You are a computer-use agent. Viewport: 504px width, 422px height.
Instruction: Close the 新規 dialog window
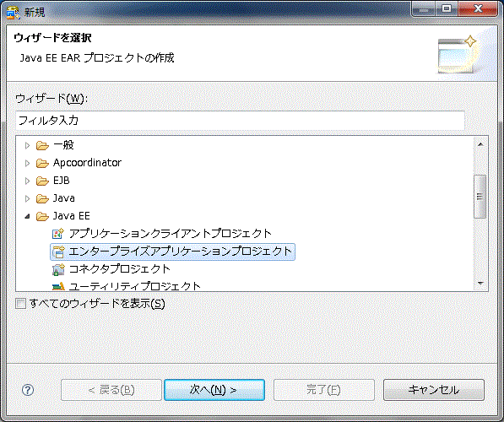(x=478, y=8)
